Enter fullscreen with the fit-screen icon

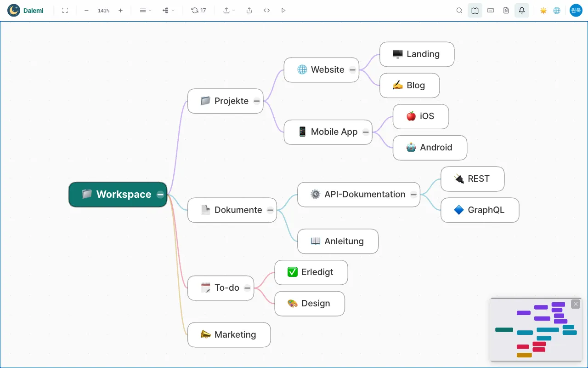pos(65,10)
